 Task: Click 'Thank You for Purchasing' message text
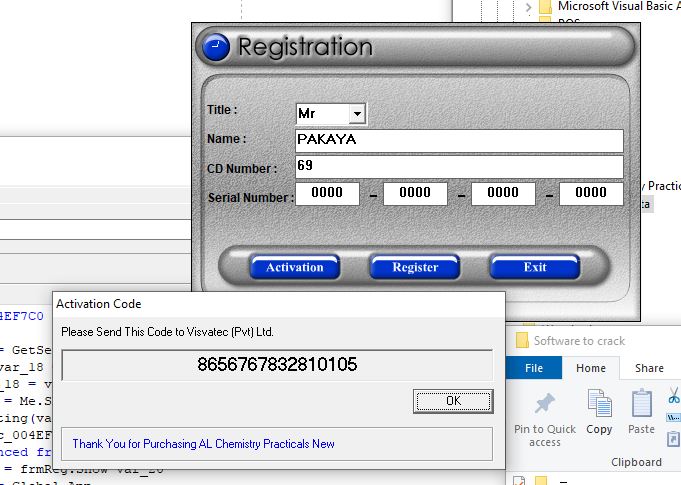click(x=203, y=444)
